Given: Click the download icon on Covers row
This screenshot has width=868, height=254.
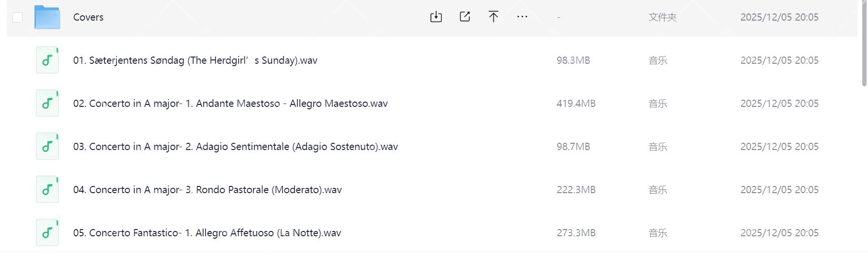Looking at the screenshot, I should [x=436, y=17].
